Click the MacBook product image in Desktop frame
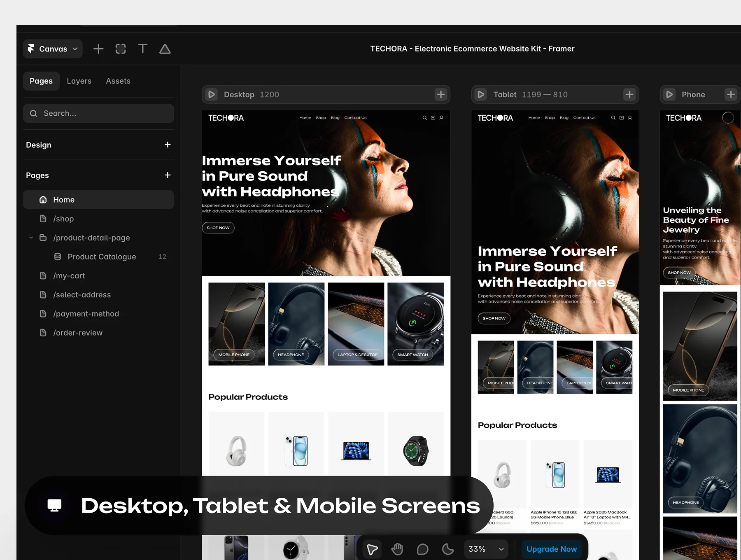Screen dimensions: 741x560 pos(357,451)
